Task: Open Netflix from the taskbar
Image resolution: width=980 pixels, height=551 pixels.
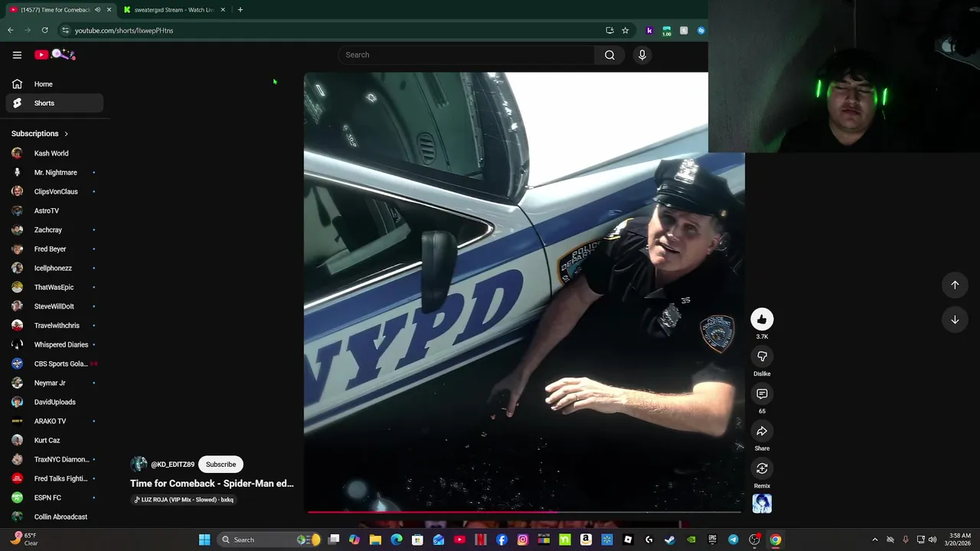Action: click(x=481, y=540)
